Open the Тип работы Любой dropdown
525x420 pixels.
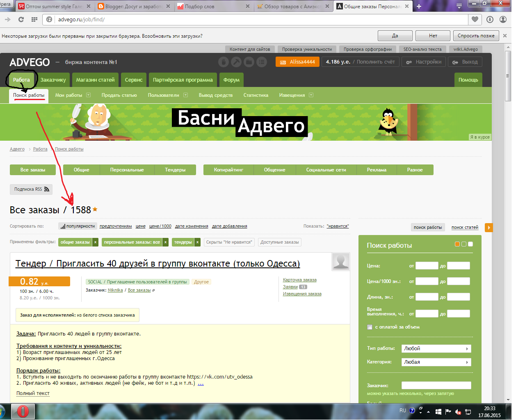[436, 349]
